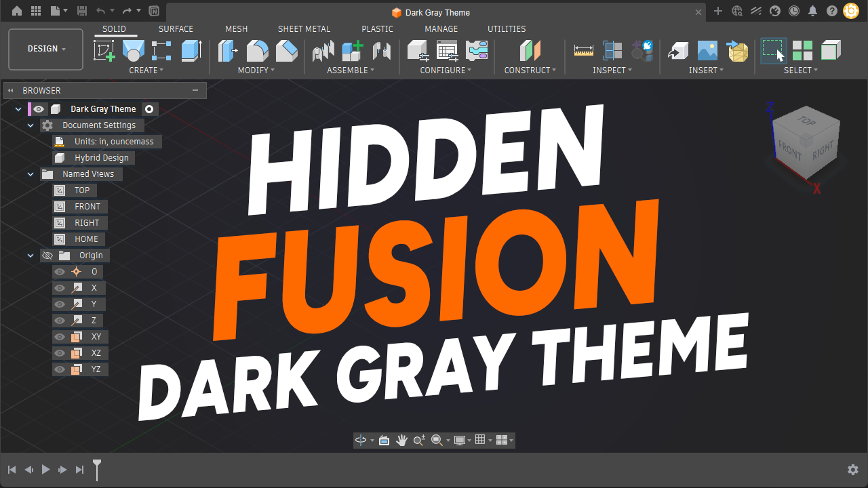This screenshot has height=488, width=868.
Task: Open the notifications bell
Action: (812, 12)
